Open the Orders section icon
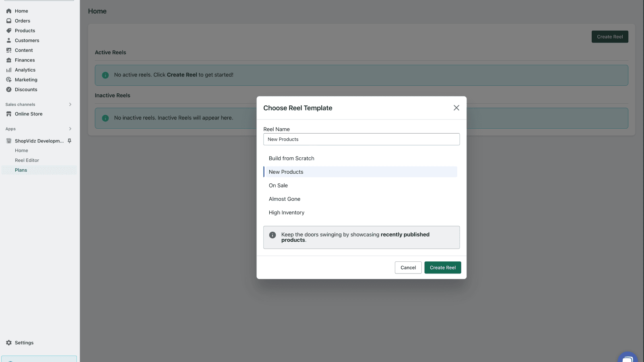 click(x=9, y=21)
